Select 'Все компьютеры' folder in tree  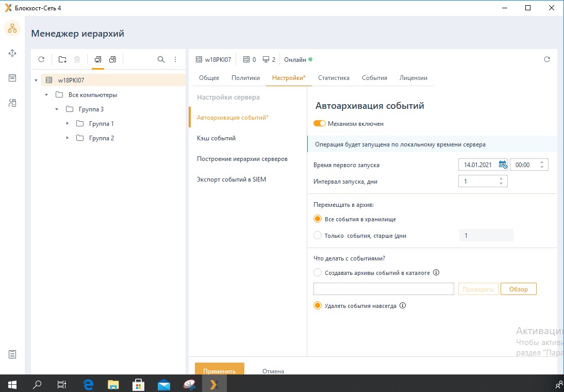[x=93, y=95]
